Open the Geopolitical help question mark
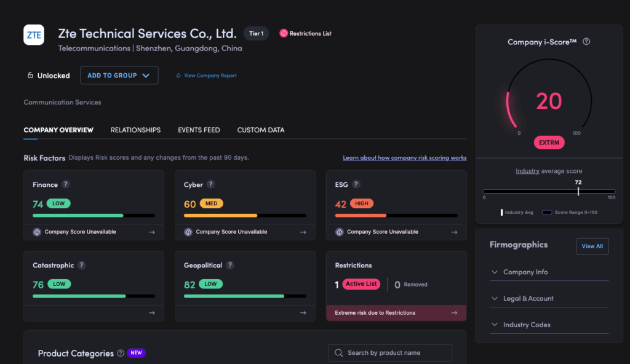The height and width of the screenshot is (364, 630). click(x=230, y=265)
